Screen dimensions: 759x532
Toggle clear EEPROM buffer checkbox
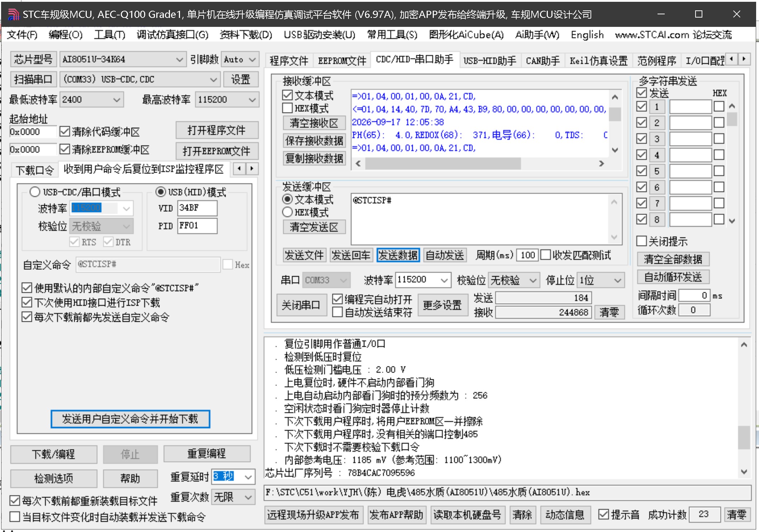[65, 149]
